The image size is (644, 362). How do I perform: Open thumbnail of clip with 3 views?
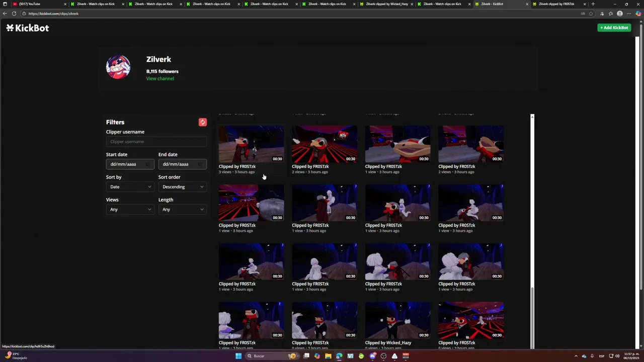click(x=251, y=144)
